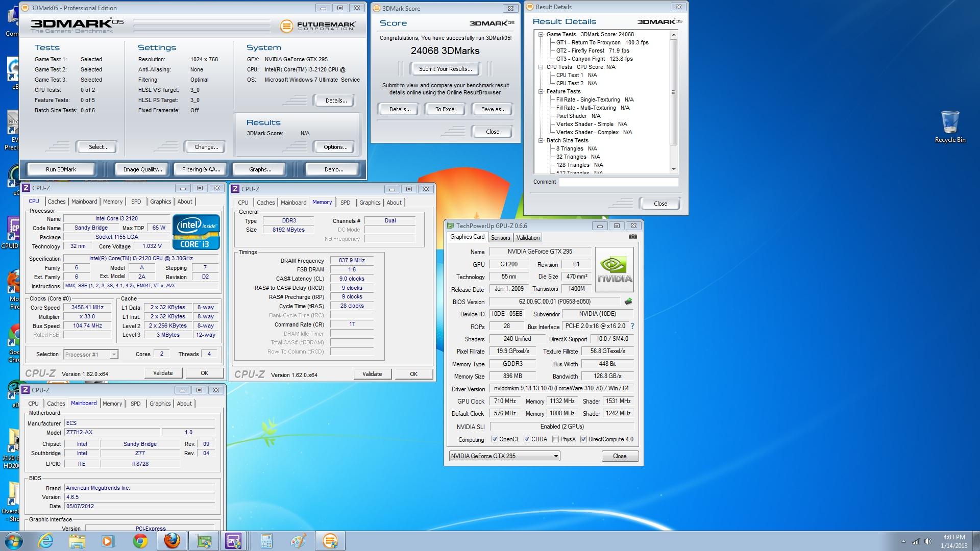Viewport: 980px width, 551px height.
Task: Show hidden system tray icons
Action: 903,541
